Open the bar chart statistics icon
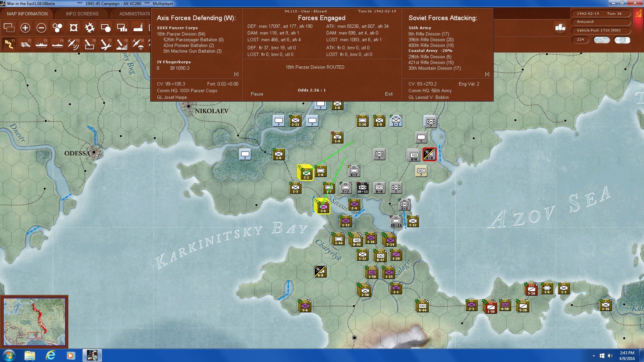644x362 pixels. coord(560,27)
